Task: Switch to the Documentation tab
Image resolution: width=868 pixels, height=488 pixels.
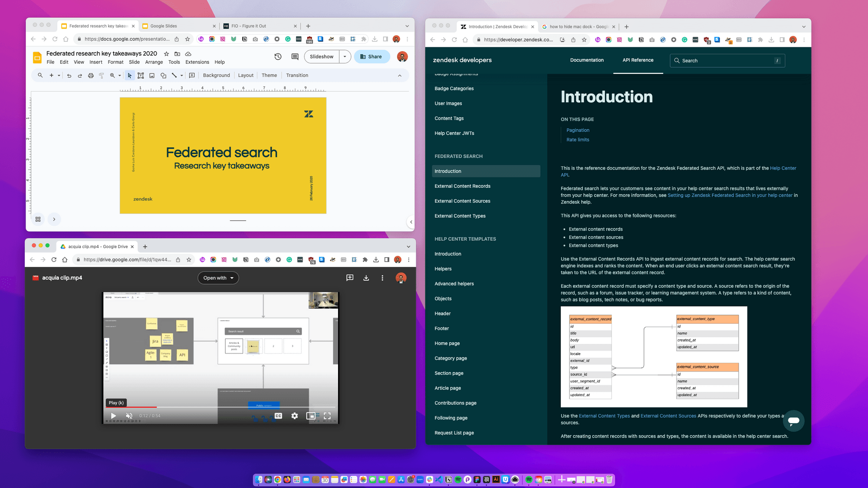Action: 587,60
